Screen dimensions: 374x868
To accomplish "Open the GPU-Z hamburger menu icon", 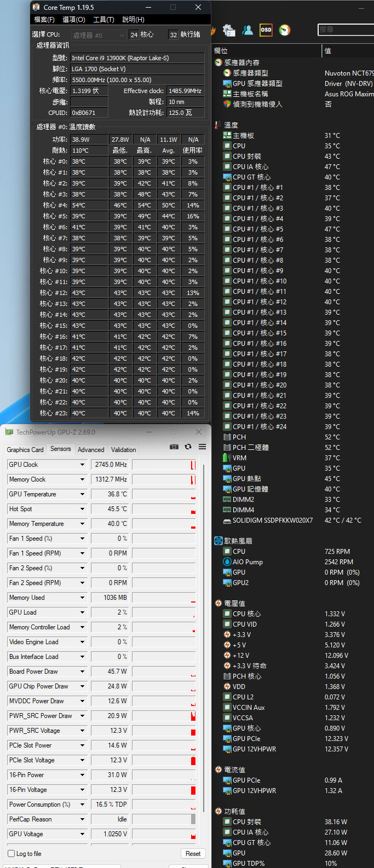I will 202,447.
